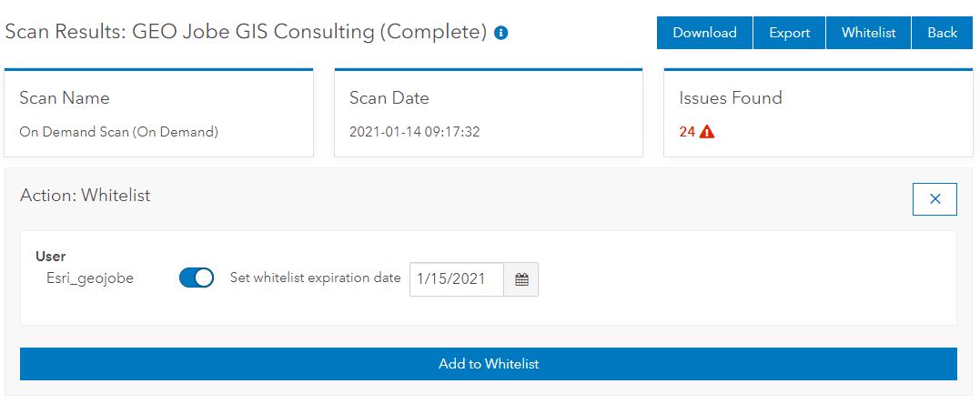The width and height of the screenshot is (980, 404).
Task: Go Back from scan results
Action: tap(942, 33)
